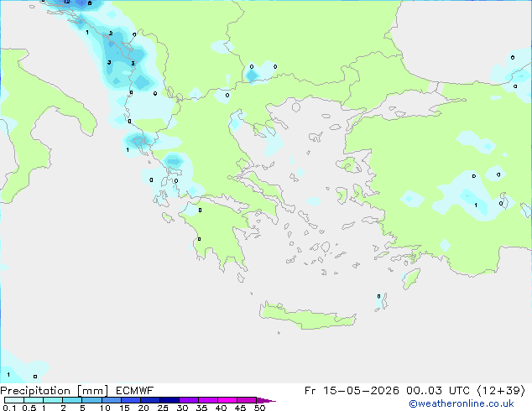The height and width of the screenshot is (411, 532).
Task: Click the "(12+39)" forecast offset
Action: tap(501, 391)
